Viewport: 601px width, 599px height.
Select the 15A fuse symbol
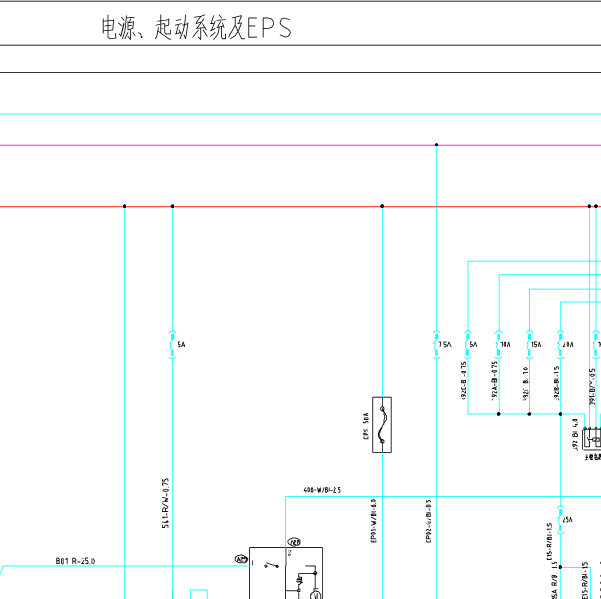click(529, 345)
